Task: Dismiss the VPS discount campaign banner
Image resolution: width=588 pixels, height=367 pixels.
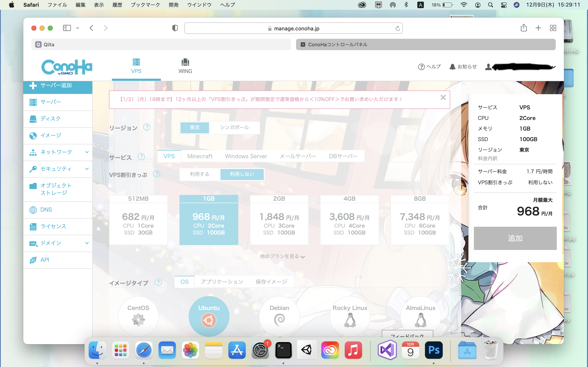Action: point(443,97)
